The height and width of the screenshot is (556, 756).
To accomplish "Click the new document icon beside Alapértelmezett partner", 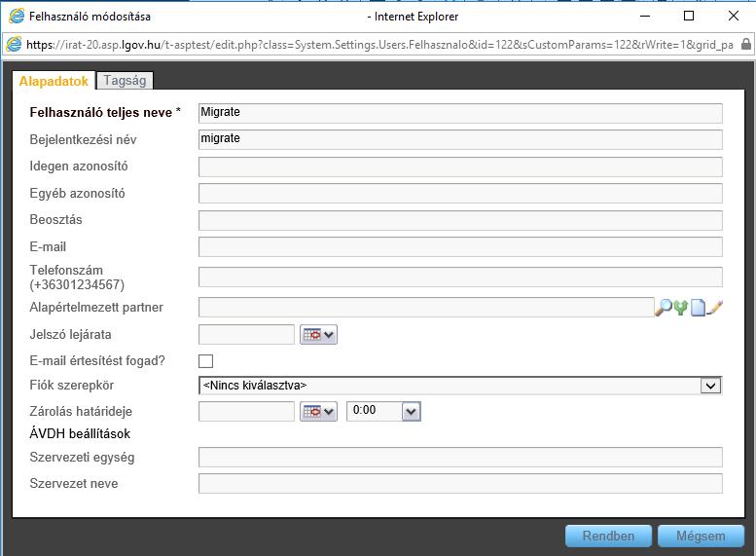I will pyautogui.click(x=698, y=308).
